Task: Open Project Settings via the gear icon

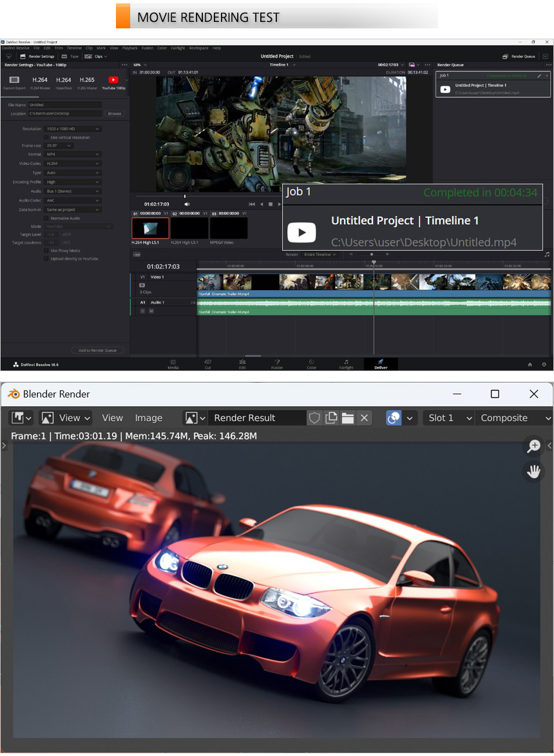Action: (x=544, y=365)
